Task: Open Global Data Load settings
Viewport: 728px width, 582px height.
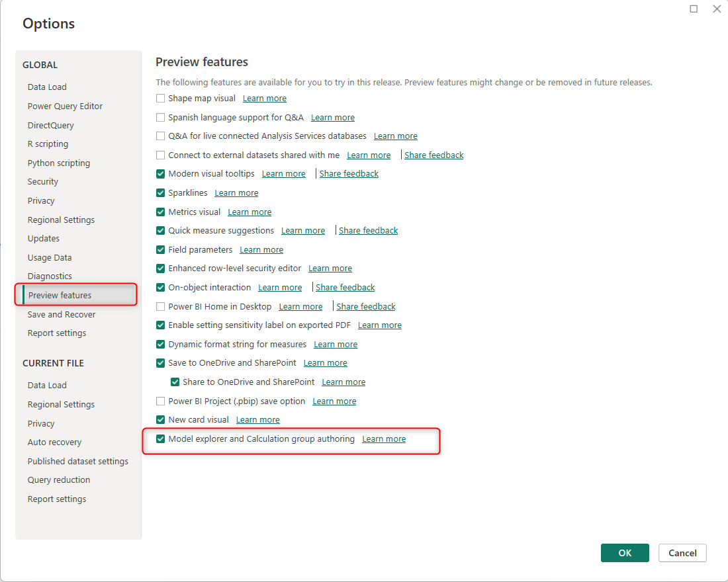Action: [x=47, y=87]
